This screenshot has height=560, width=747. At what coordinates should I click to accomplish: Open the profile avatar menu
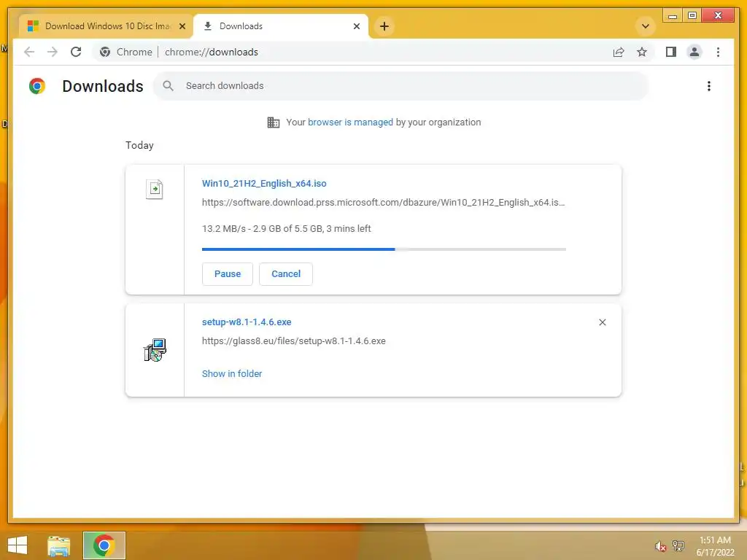click(694, 52)
